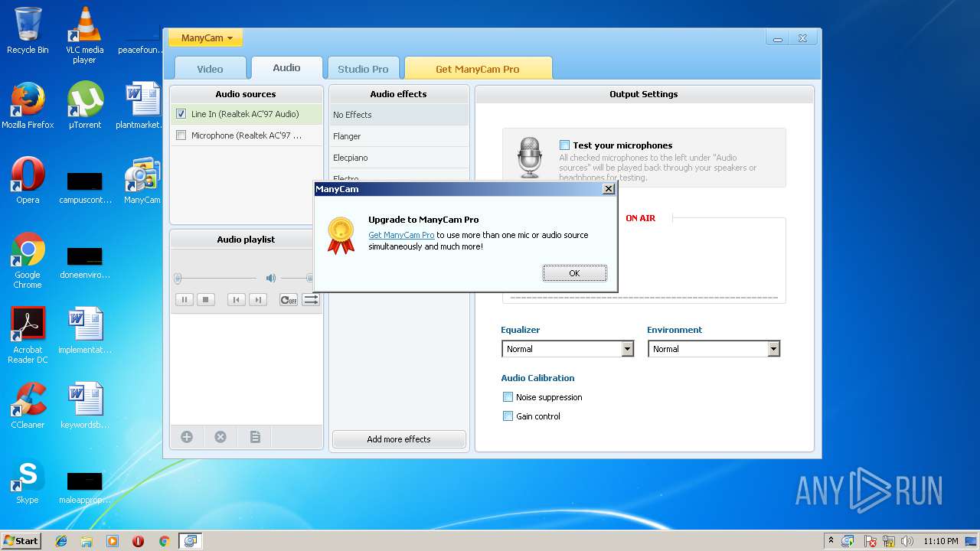Remove a track with the X icon

[x=220, y=437]
